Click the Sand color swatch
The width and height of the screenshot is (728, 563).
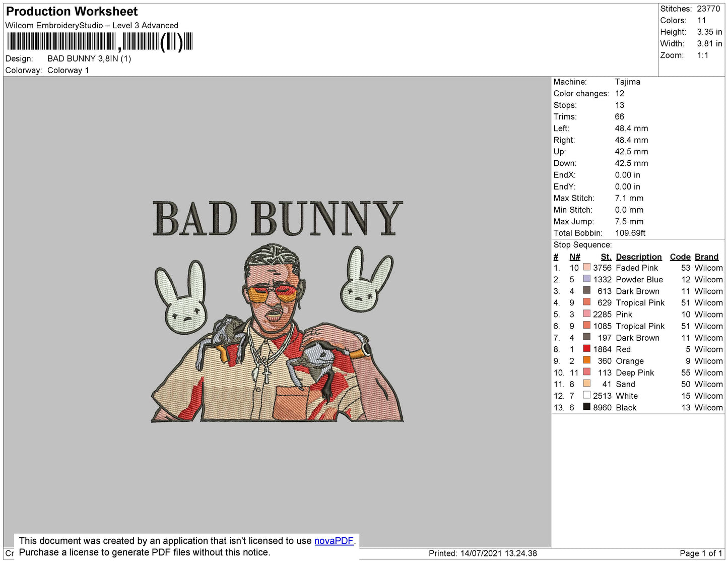point(586,383)
